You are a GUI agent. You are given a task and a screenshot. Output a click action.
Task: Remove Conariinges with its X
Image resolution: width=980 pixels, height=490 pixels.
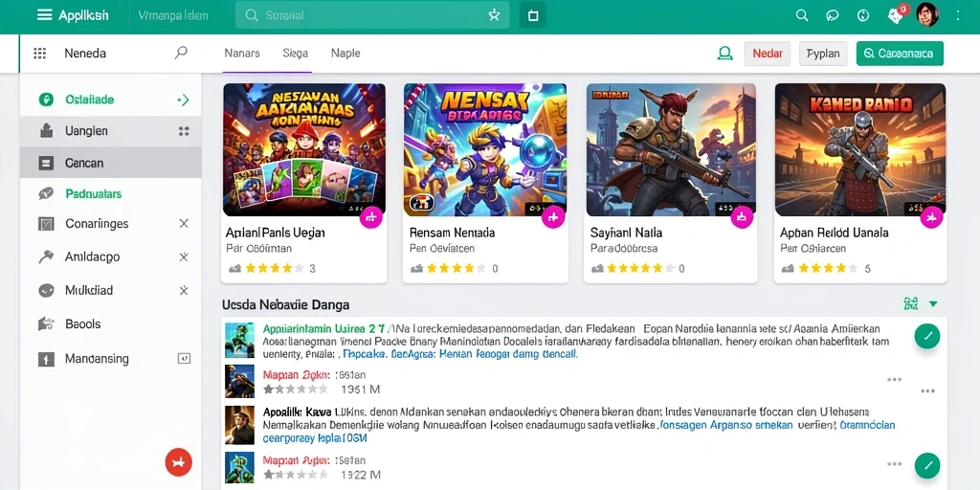click(184, 223)
